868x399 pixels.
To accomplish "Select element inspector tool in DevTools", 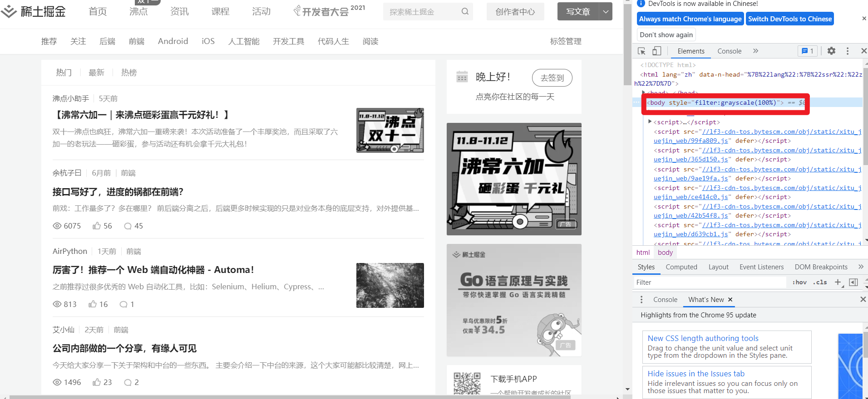I will click(x=641, y=51).
